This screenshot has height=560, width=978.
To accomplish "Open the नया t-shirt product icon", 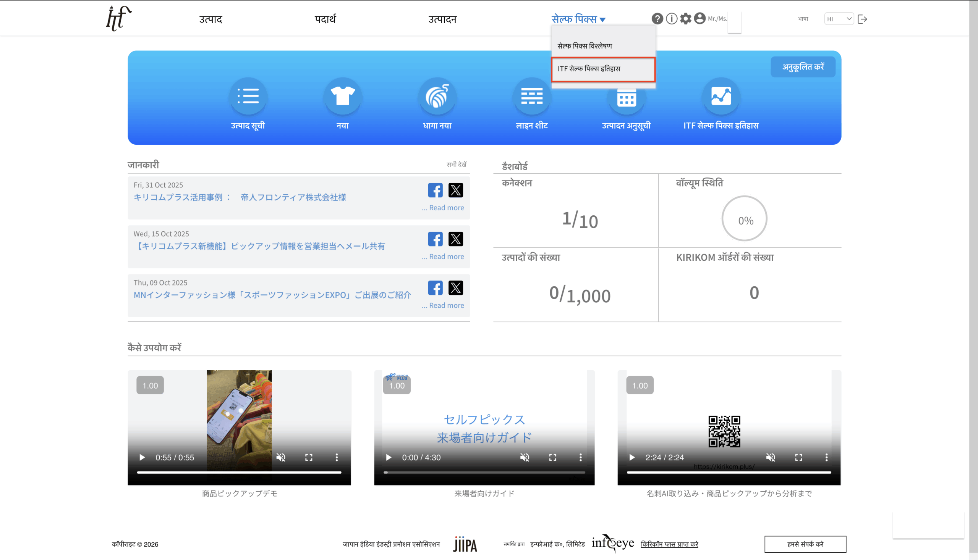I will [343, 96].
